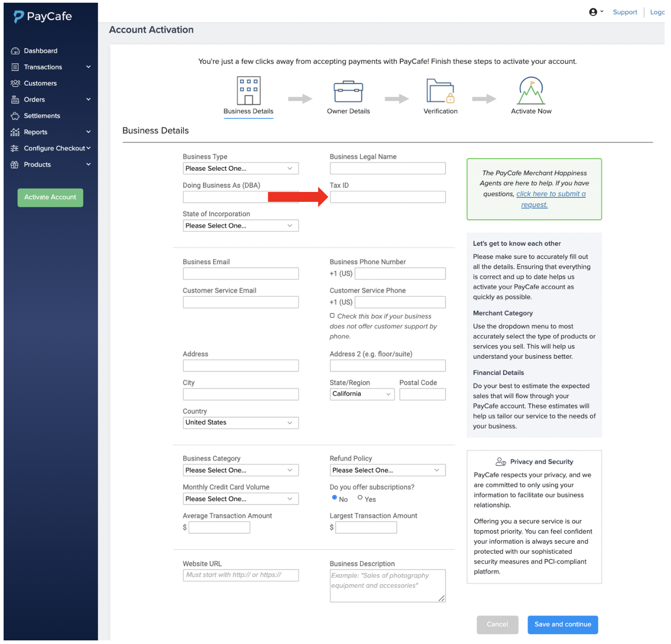The image size is (671, 644).
Task: Focus the Largest Transaction Amount field
Action: [x=366, y=528]
